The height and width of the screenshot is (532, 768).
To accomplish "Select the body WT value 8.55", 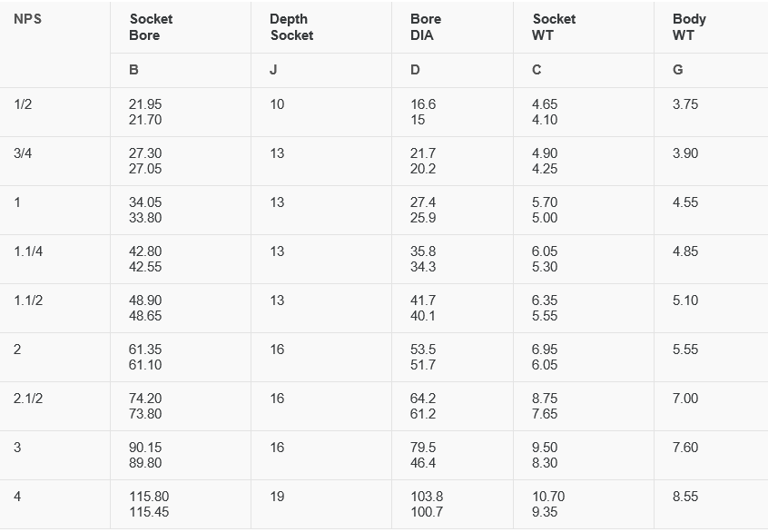I will pyautogui.click(x=685, y=497).
